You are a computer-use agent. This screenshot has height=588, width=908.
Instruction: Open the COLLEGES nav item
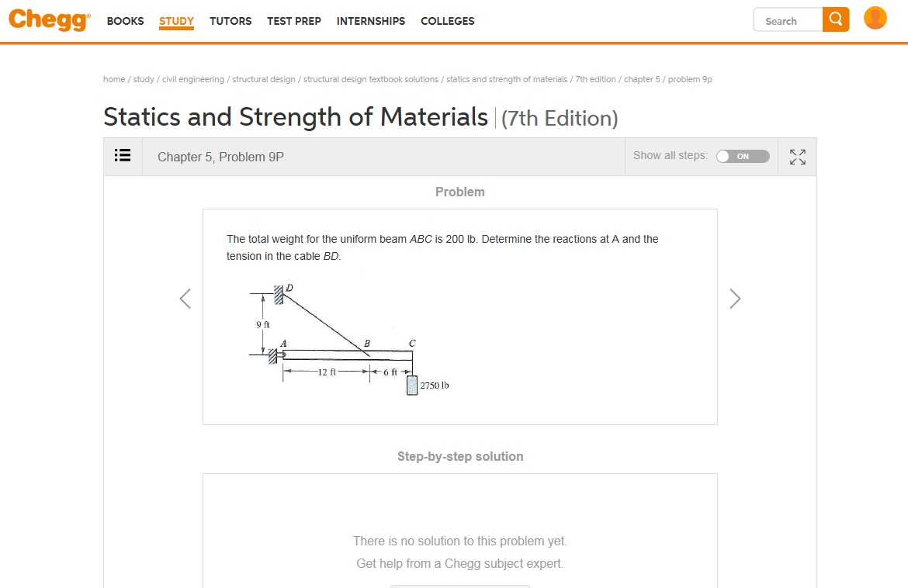point(448,21)
